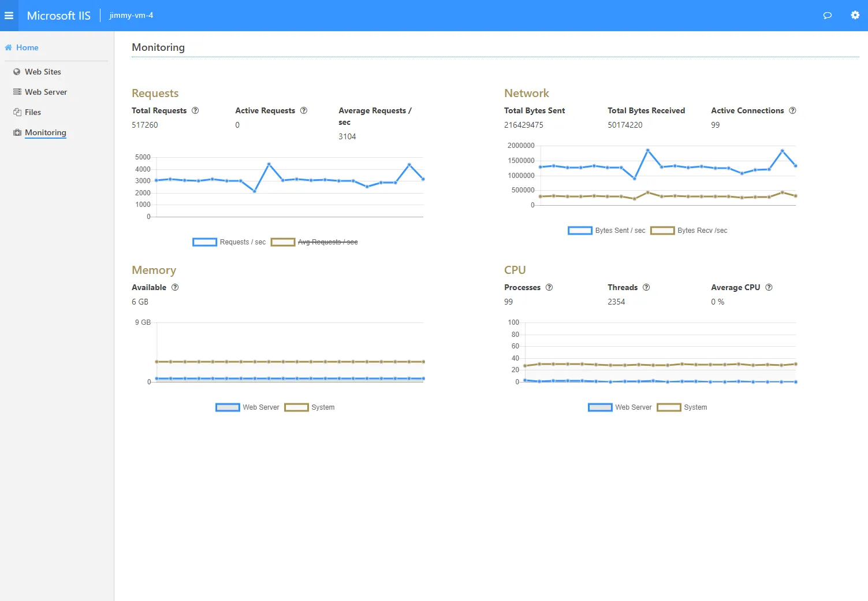The image size is (868, 601).
Task: Open help icon next to Total Requests
Action: (x=196, y=110)
